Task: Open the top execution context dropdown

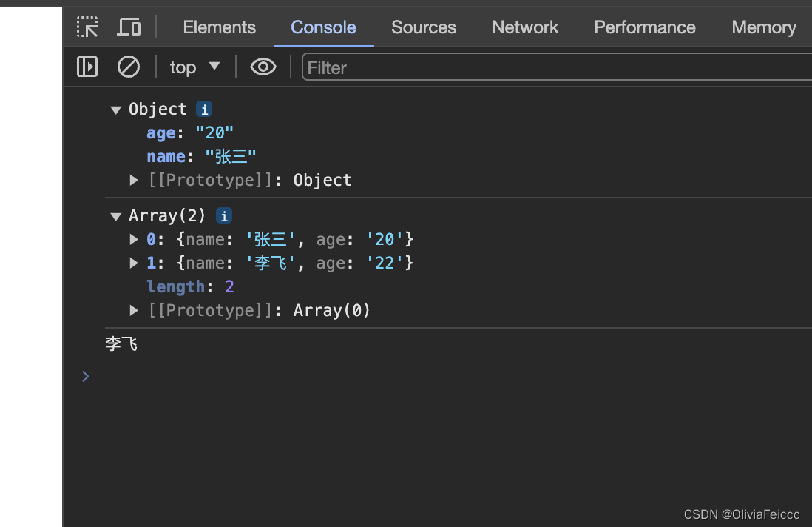Action: [x=194, y=67]
